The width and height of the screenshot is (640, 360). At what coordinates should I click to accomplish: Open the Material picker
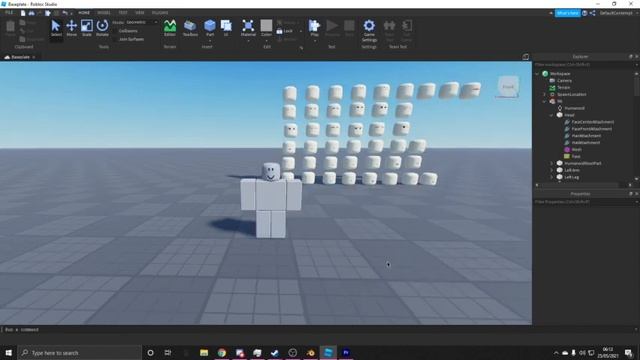point(248,27)
